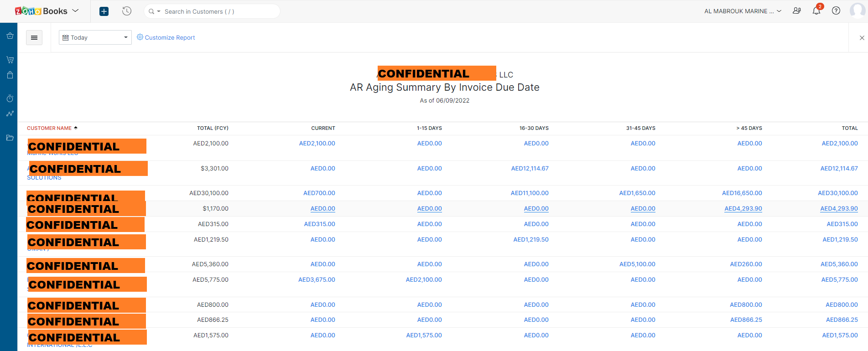Expand the AL MABROUK MARINE organization switcher

click(743, 11)
